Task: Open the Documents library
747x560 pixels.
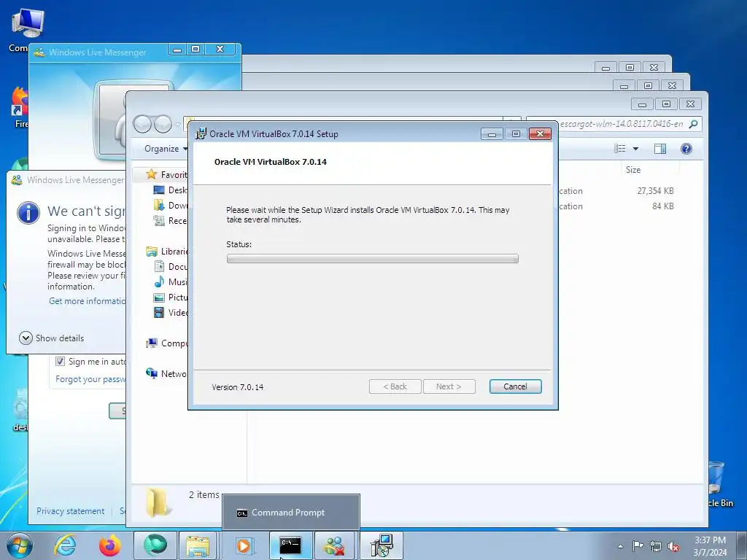Action: [x=171, y=267]
